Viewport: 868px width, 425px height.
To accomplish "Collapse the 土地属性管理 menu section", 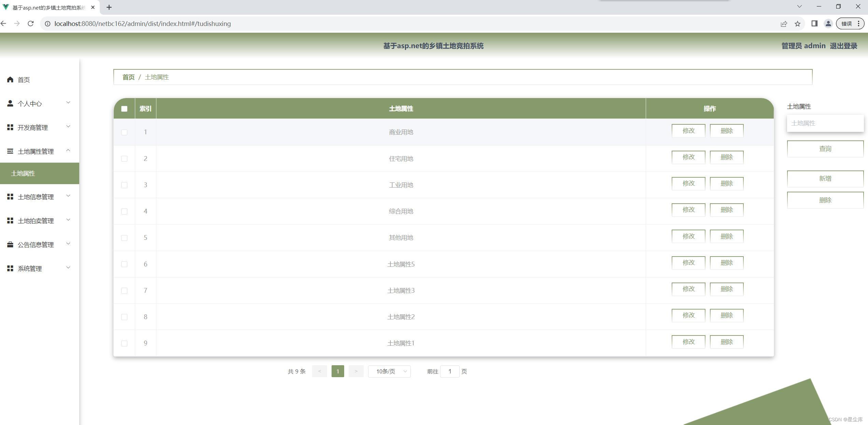I will click(x=68, y=151).
